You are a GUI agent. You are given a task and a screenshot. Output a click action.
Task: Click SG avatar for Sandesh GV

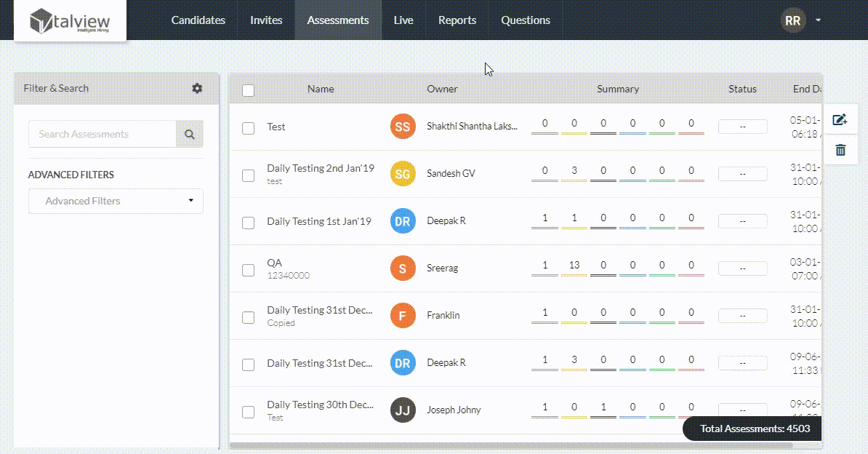[403, 173]
